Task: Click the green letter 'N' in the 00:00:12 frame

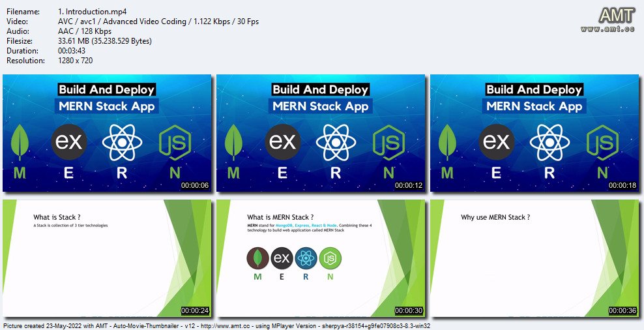Action: [389, 173]
